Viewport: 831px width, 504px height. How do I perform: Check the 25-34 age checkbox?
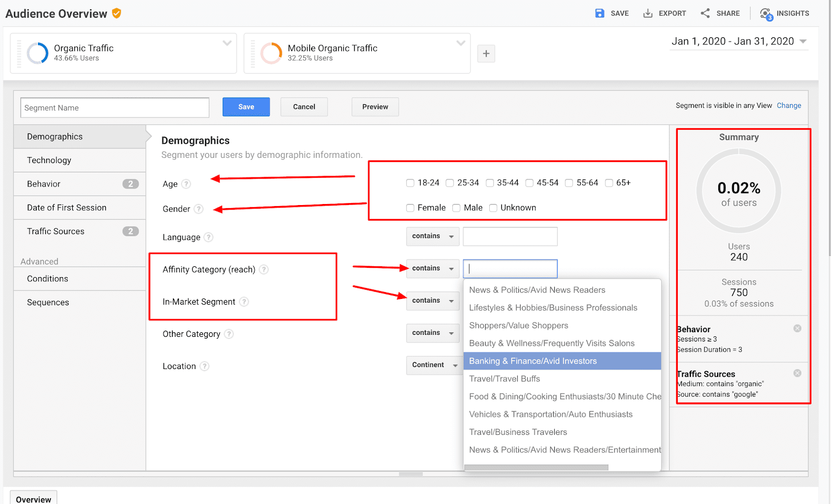[450, 183]
